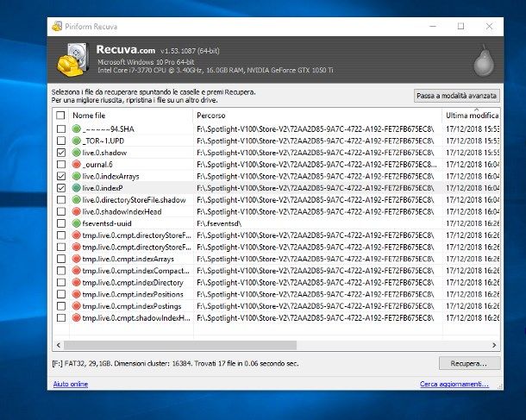
Task: Click the Recuva.com title text
Action: coord(125,50)
